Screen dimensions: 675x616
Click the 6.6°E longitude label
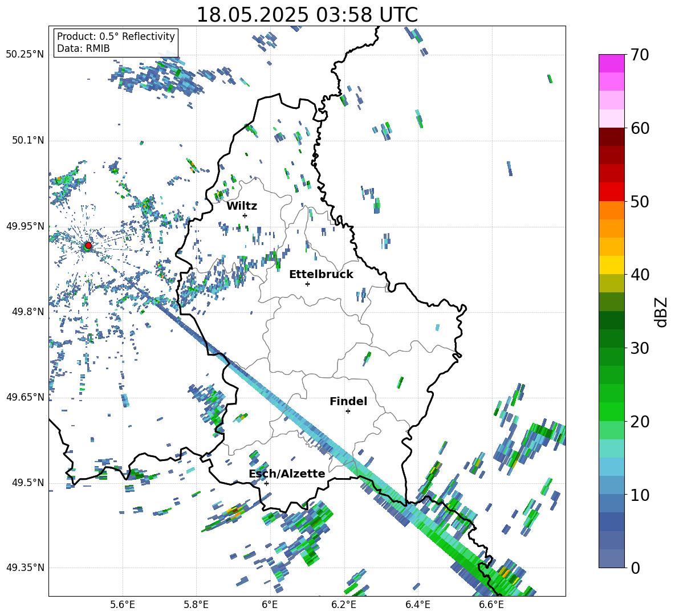click(491, 605)
